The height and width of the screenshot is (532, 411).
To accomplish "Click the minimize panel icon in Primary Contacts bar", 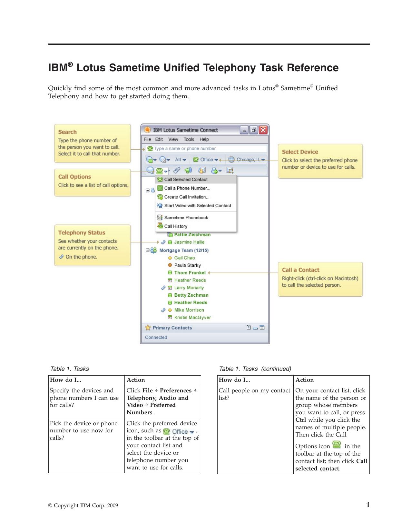I will (x=255, y=328).
